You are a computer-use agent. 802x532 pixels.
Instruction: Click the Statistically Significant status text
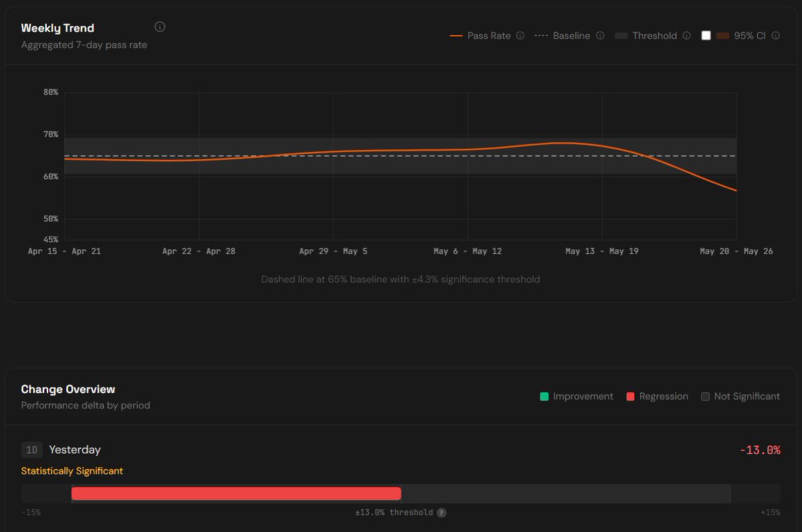click(72, 471)
